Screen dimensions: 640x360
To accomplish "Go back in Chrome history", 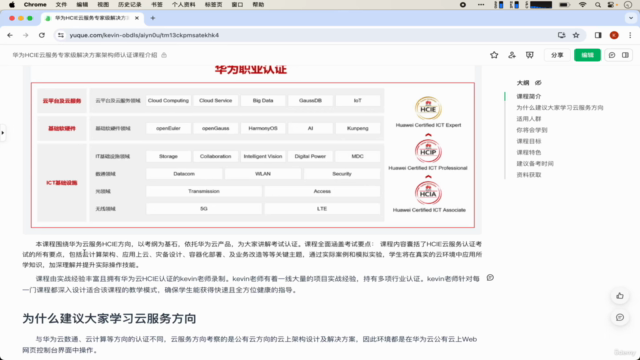I will click(10, 36).
